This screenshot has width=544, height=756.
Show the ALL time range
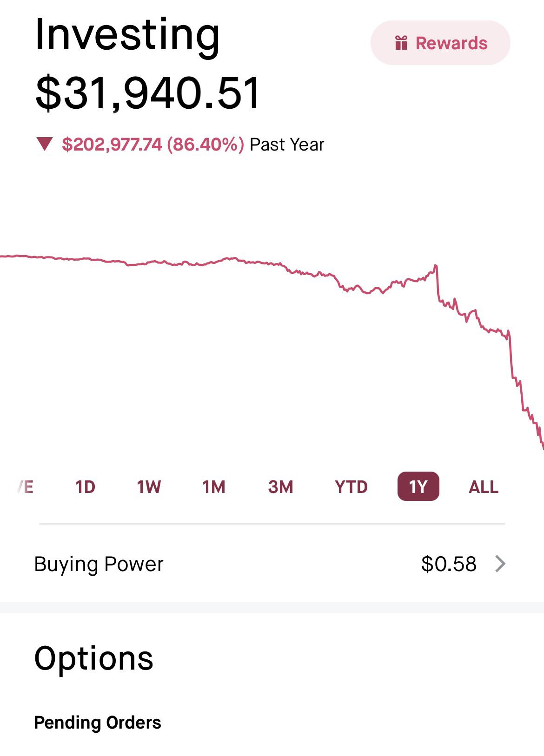point(484,486)
